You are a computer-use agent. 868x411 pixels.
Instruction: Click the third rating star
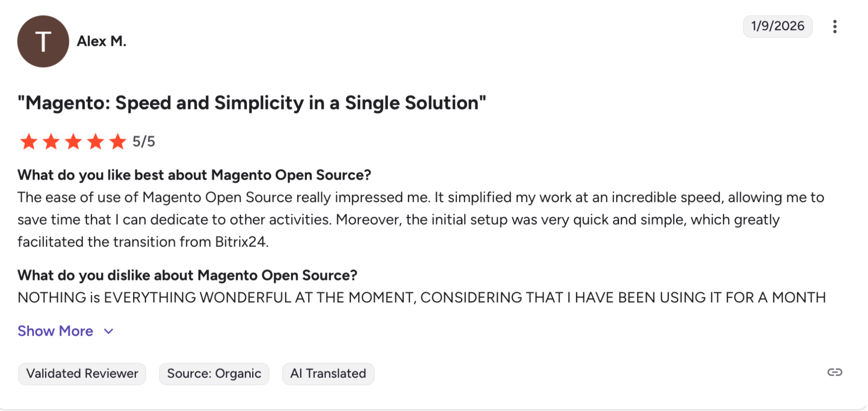pyautogui.click(x=73, y=142)
